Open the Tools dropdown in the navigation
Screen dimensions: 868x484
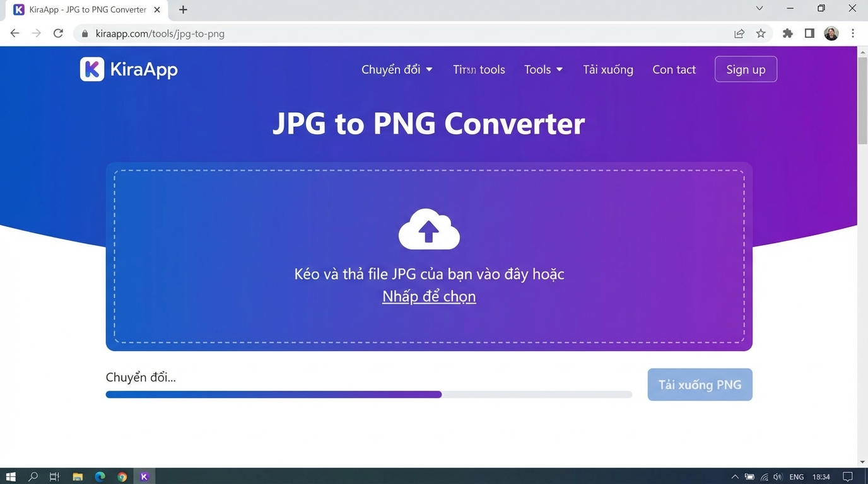pos(542,69)
